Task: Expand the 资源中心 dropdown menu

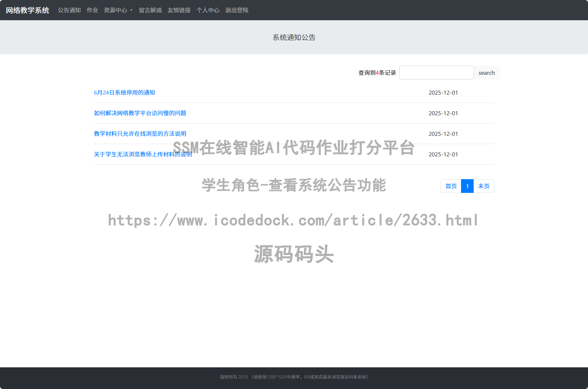Action: (x=118, y=10)
